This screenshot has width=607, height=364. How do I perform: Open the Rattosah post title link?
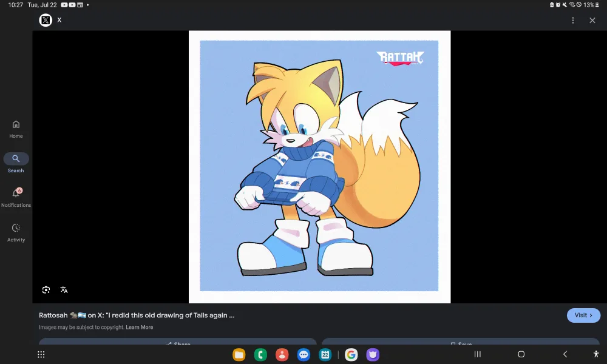tap(137, 315)
